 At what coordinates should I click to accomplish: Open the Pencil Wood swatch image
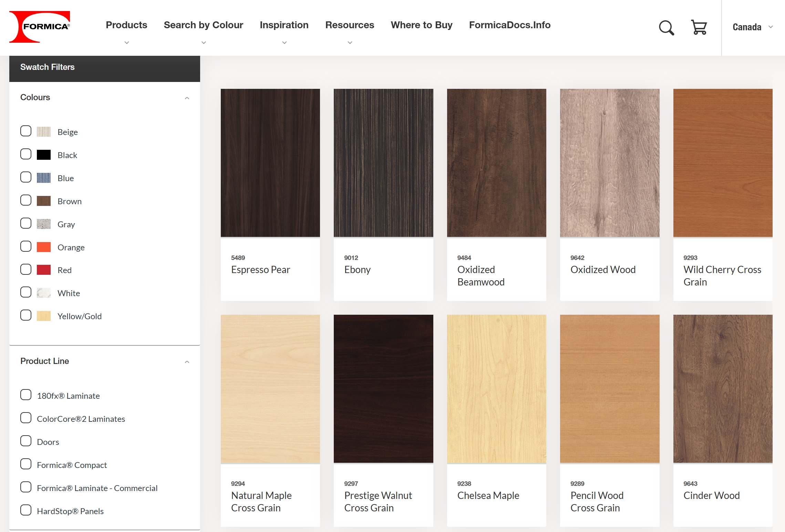pos(610,389)
